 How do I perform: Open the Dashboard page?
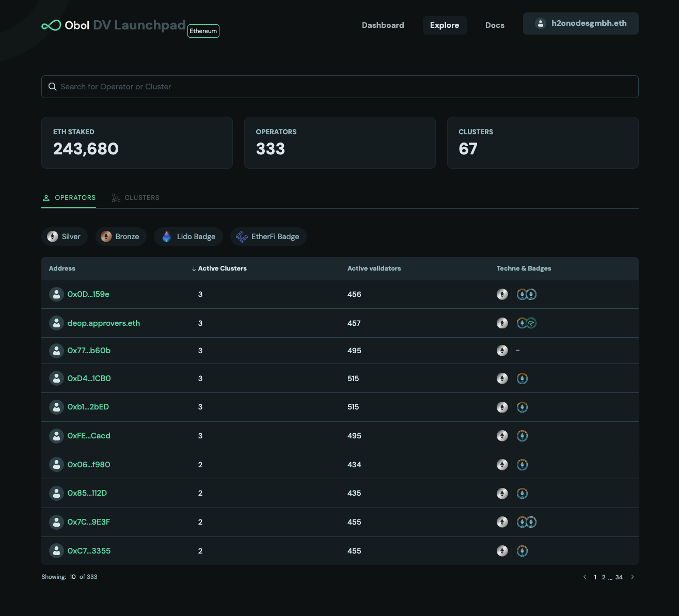[x=383, y=25]
